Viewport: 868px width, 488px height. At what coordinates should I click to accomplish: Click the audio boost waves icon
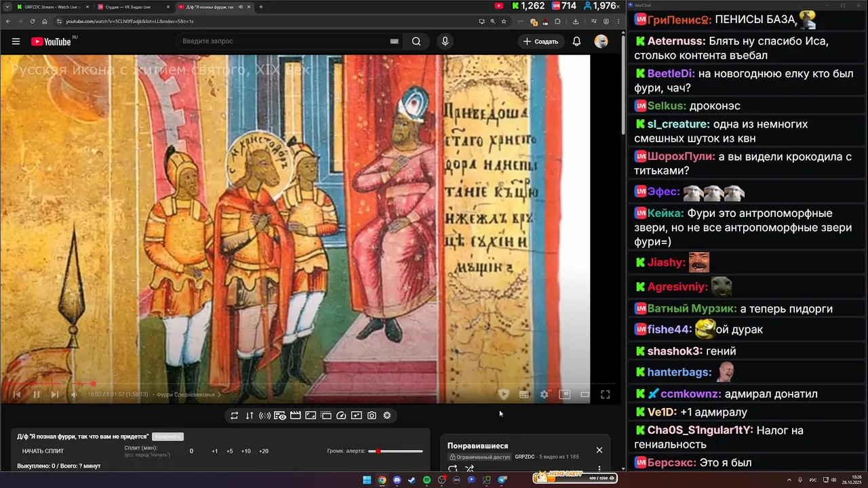point(264,415)
